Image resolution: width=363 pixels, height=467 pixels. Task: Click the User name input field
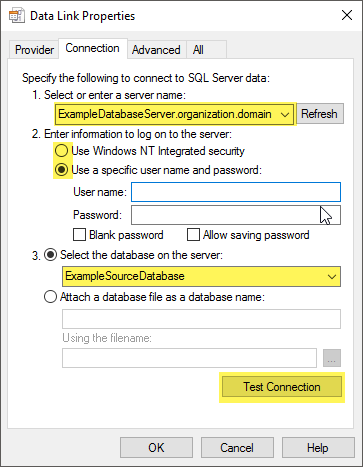point(236,192)
